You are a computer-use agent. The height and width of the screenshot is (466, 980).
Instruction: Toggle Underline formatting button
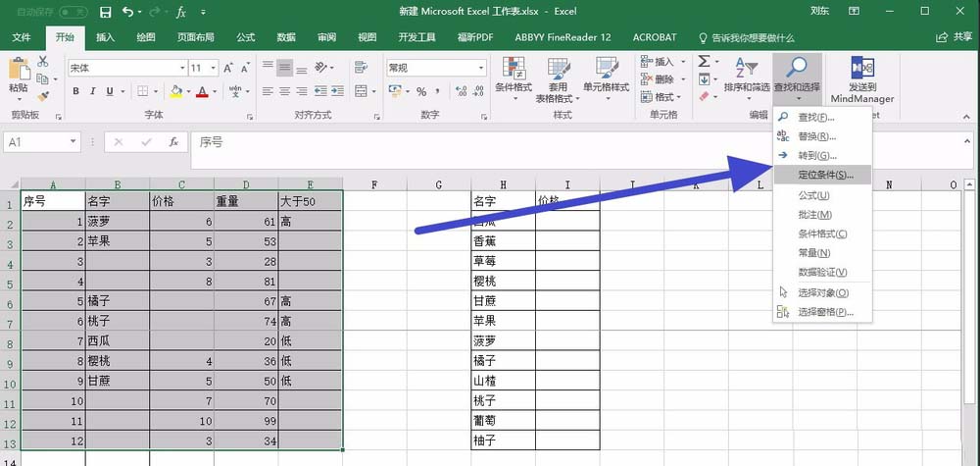110,91
